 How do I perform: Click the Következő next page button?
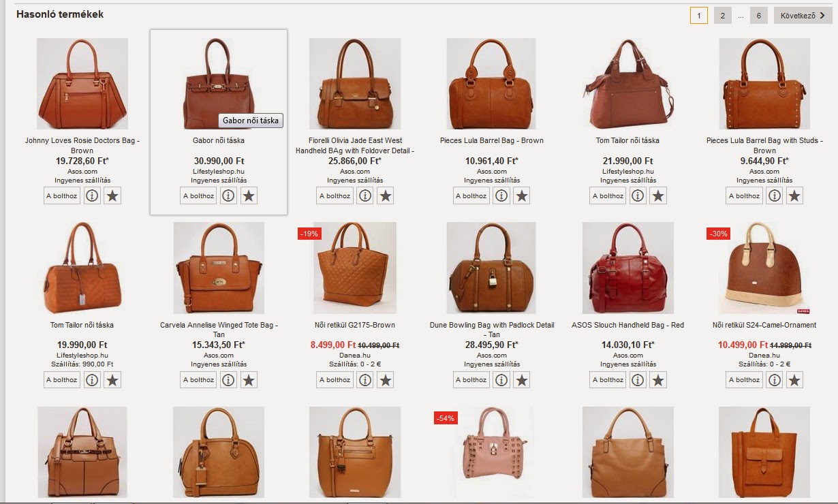803,16
